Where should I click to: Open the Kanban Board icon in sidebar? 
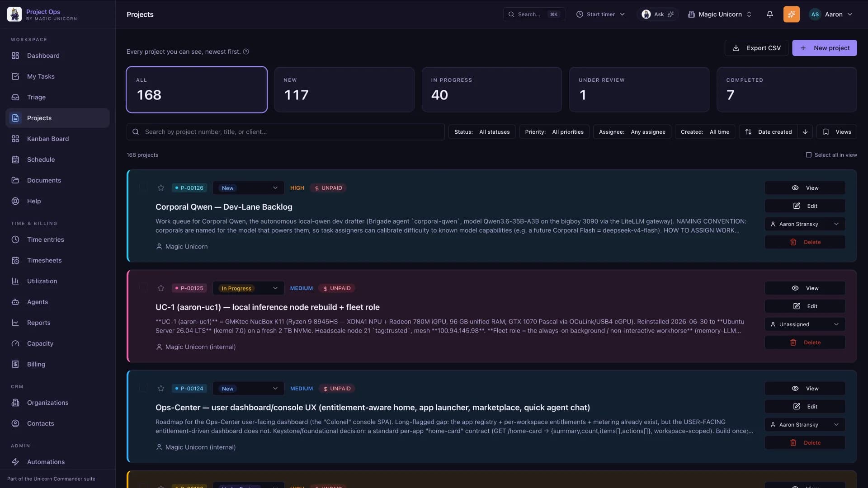pyautogui.click(x=15, y=139)
